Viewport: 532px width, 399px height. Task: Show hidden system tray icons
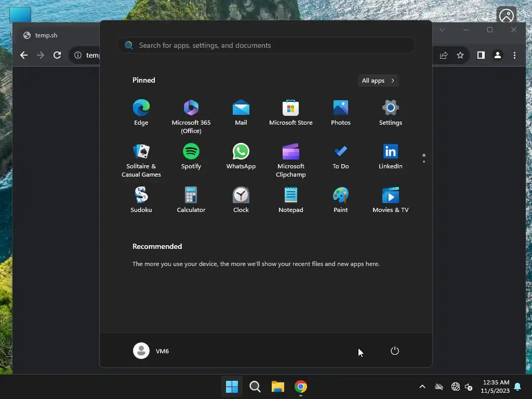pos(422,387)
